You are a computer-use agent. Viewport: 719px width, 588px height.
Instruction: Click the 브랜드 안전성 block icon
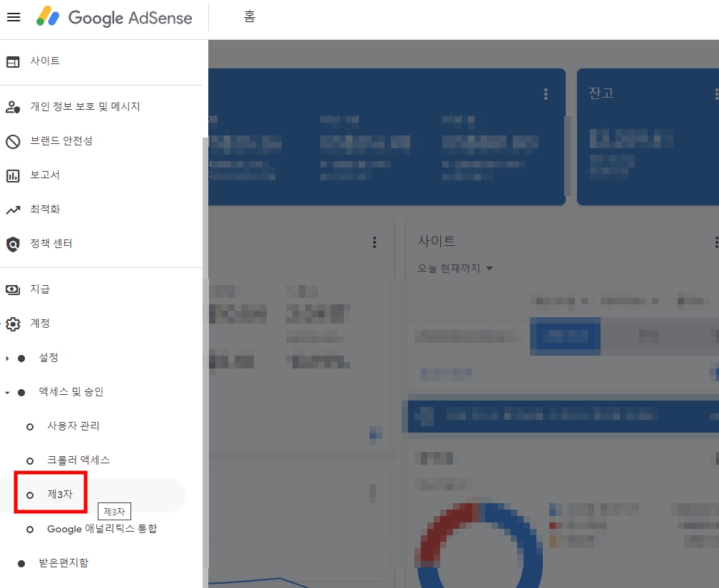(13, 141)
